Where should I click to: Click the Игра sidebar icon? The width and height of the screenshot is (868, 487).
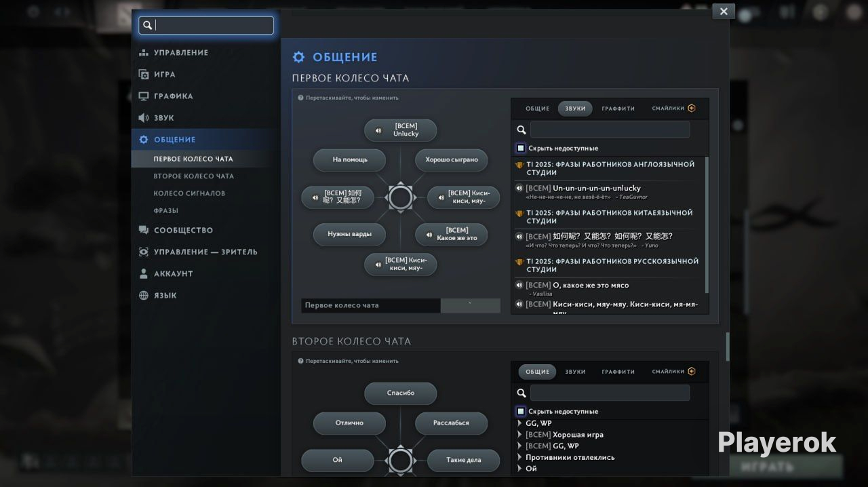coord(144,75)
